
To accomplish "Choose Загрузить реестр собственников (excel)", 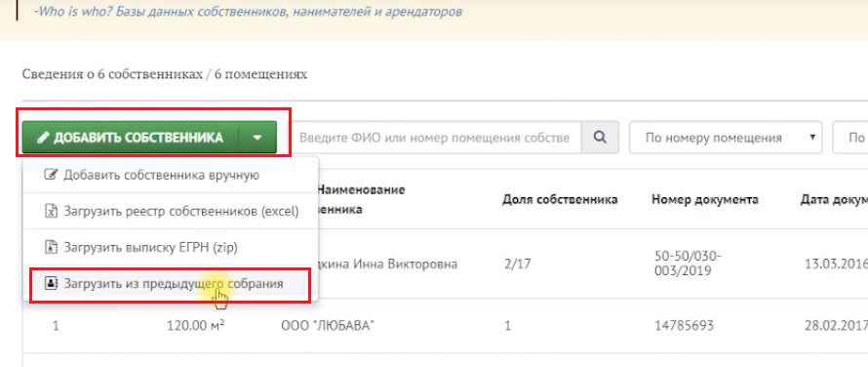I will (171, 211).
